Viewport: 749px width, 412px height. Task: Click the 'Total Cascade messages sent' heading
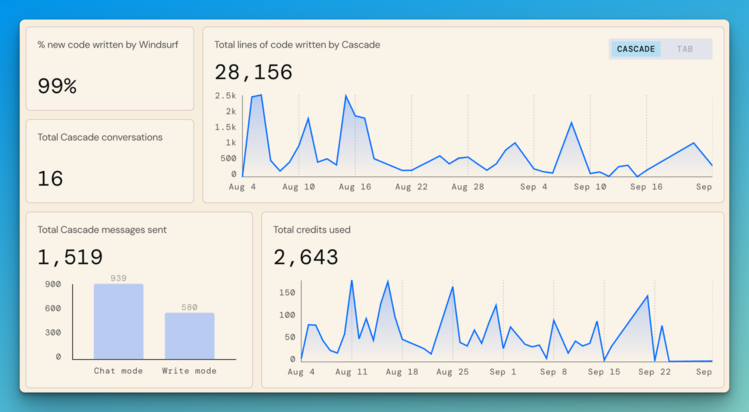point(102,230)
